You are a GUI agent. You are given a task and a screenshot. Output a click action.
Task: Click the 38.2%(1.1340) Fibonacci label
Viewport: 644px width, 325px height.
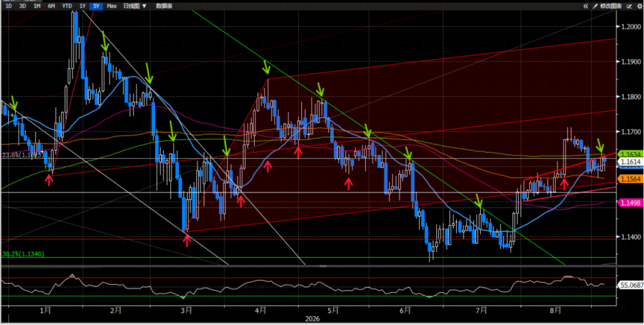pyautogui.click(x=23, y=254)
